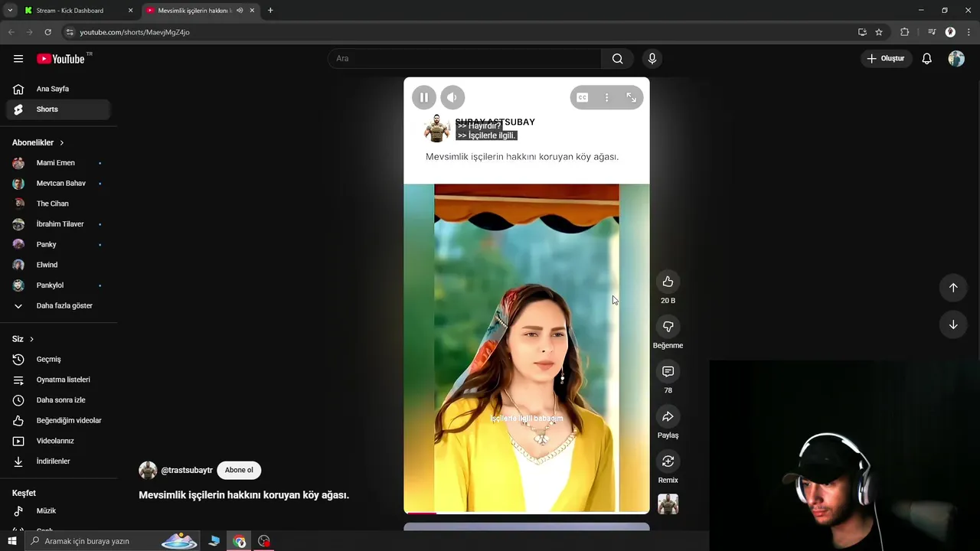The height and width of the screenshot is (551, 980).
Task: Open the tab search dropdown arrow
Action: pos(10,11)
